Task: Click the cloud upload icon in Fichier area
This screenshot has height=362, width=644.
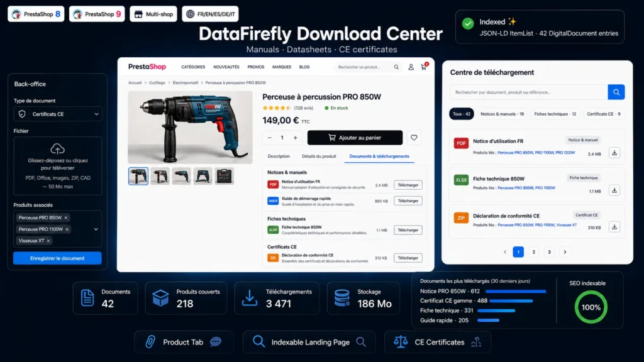Action: click(57, 148)
